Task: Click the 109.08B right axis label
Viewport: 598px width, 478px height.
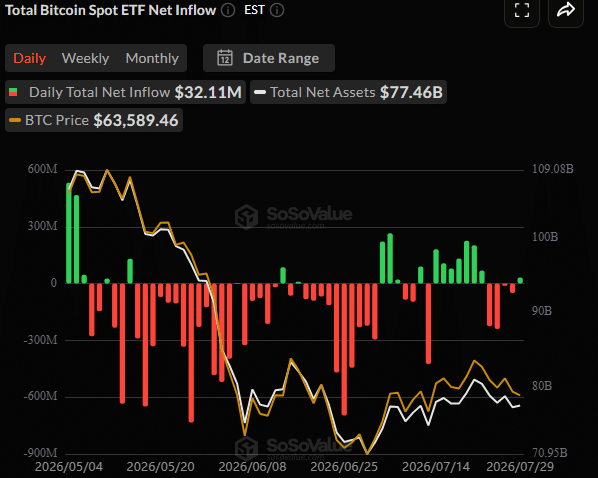Action: [553, 169]
